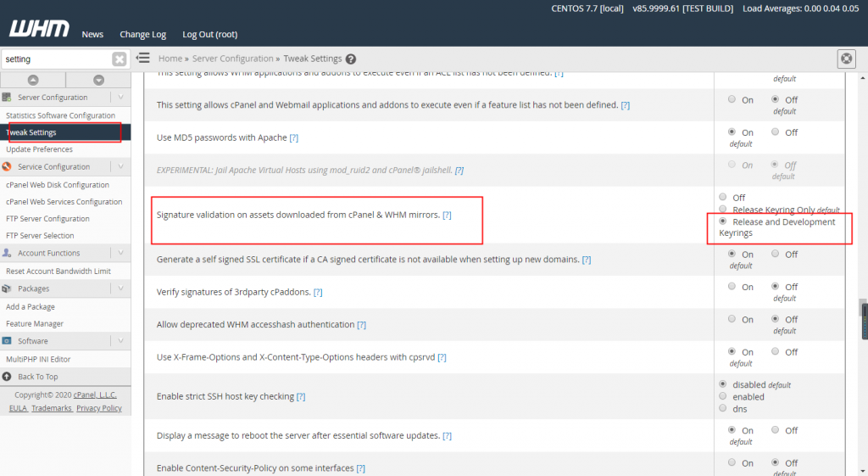Open help [?] for 3rdparty cPaddons signatures
The width and height of the screenshot is (868, 476).
[318, 293]
